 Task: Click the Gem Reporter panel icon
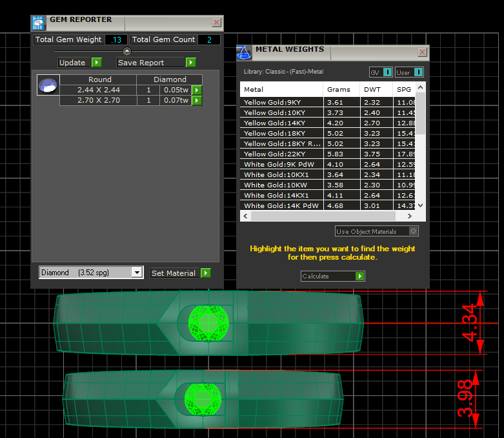click(x=39, y=23)
